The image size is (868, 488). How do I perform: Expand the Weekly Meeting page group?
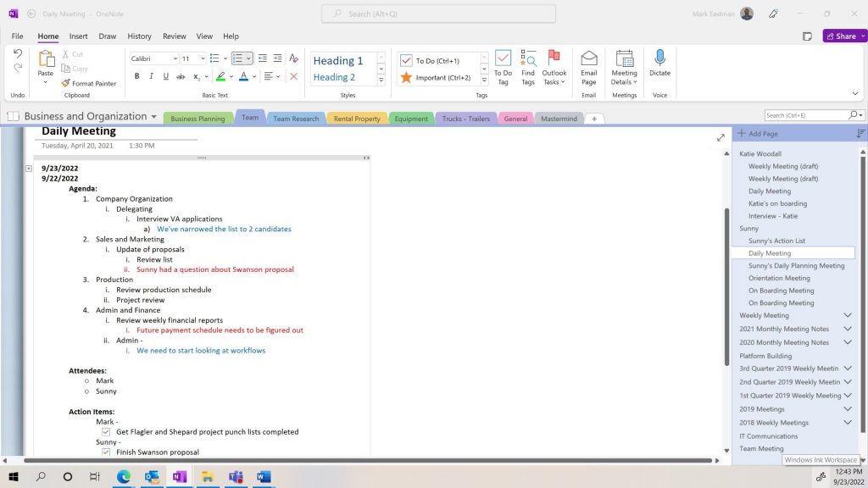pos(847,315)
